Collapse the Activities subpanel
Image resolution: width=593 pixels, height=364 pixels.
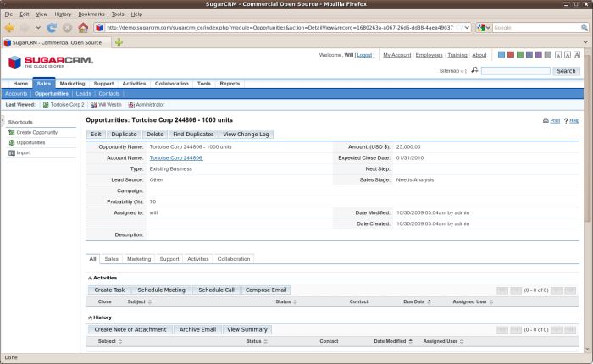coord(90,279)
